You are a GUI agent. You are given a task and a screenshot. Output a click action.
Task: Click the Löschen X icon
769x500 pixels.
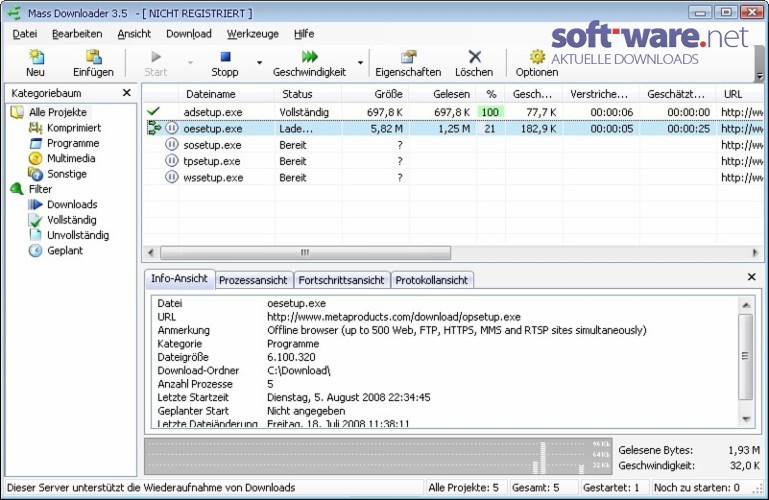tap(474, 57)
